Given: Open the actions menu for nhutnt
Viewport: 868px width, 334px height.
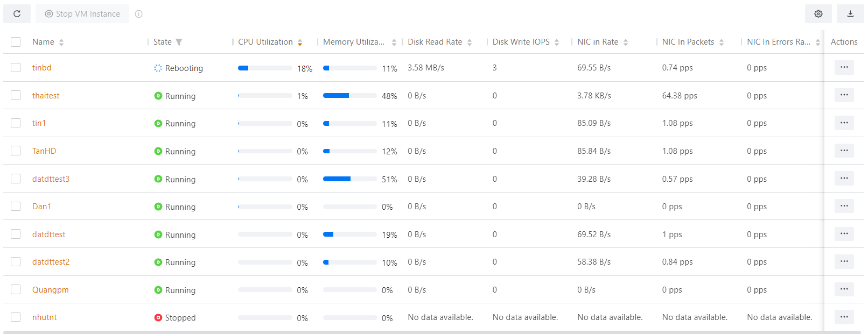Looking at the screenshot, I should [844, 317].
